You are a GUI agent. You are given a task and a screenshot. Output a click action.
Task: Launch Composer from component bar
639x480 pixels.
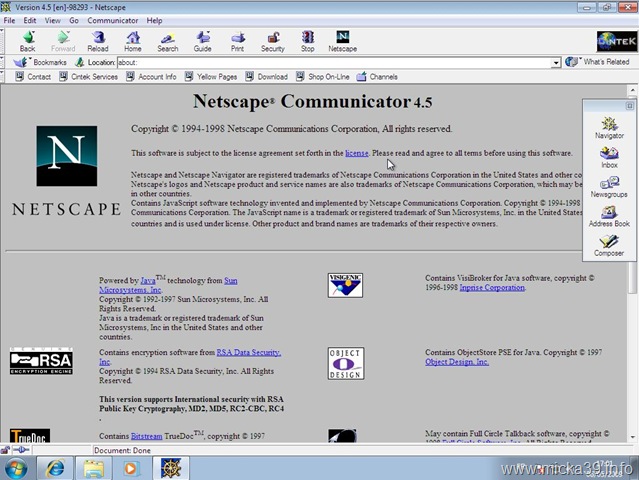(x=609, y=246)
